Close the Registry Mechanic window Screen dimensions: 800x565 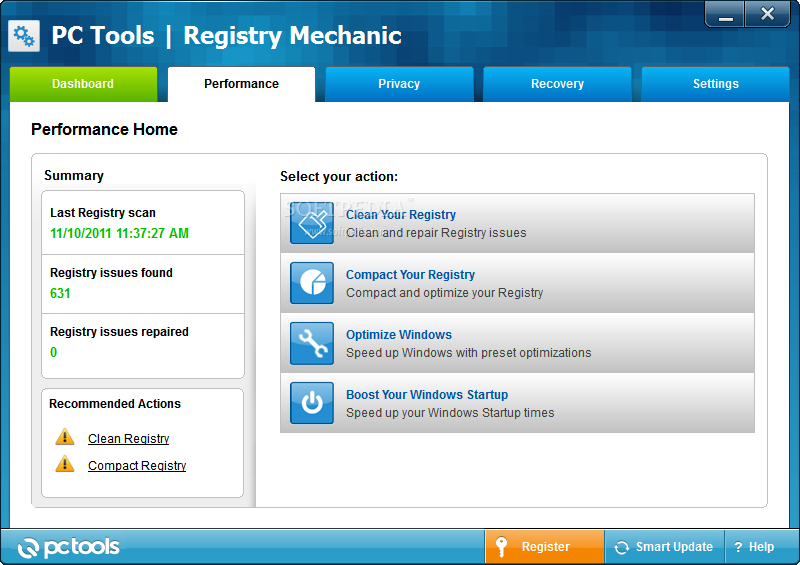(x=767, y=14)
